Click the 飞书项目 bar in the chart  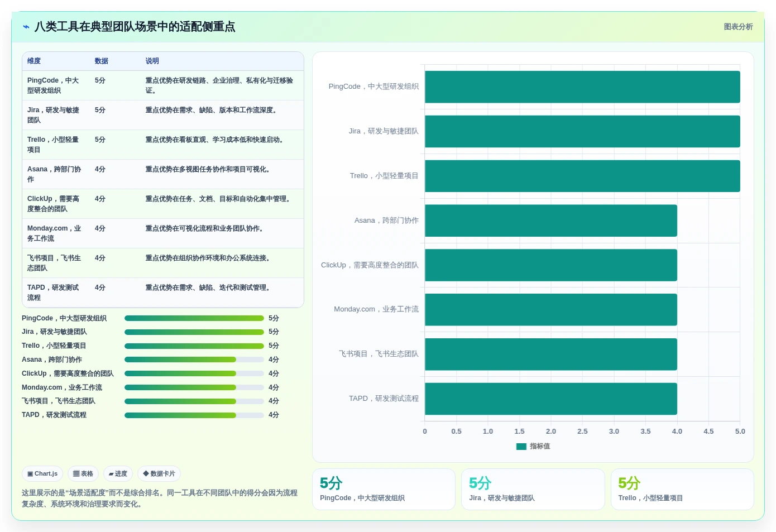point(551,354)
